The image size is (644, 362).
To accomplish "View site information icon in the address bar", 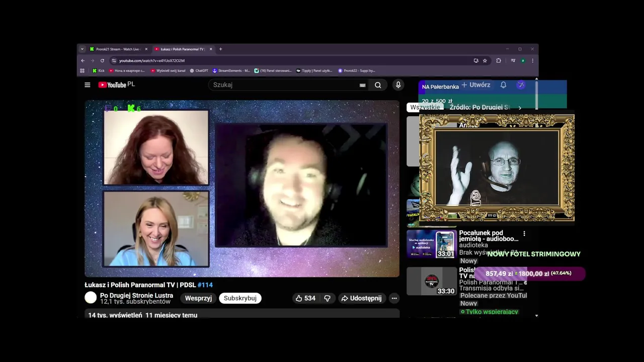I will coord(114,60).
